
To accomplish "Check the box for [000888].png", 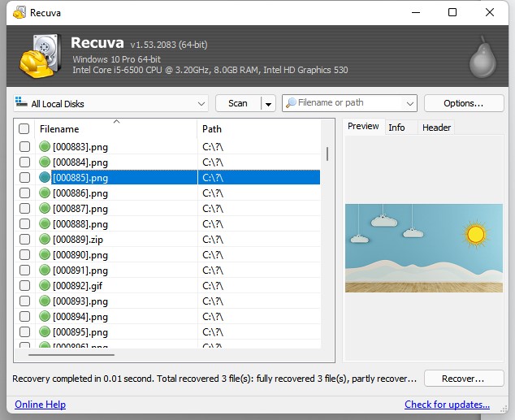I will (x=24, y=223).
